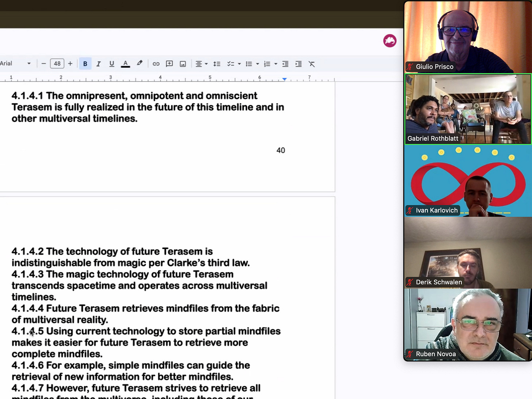Apply numbered list
Image resolution: width=532 pixels, height=399 pixels.
click(267, 64)
